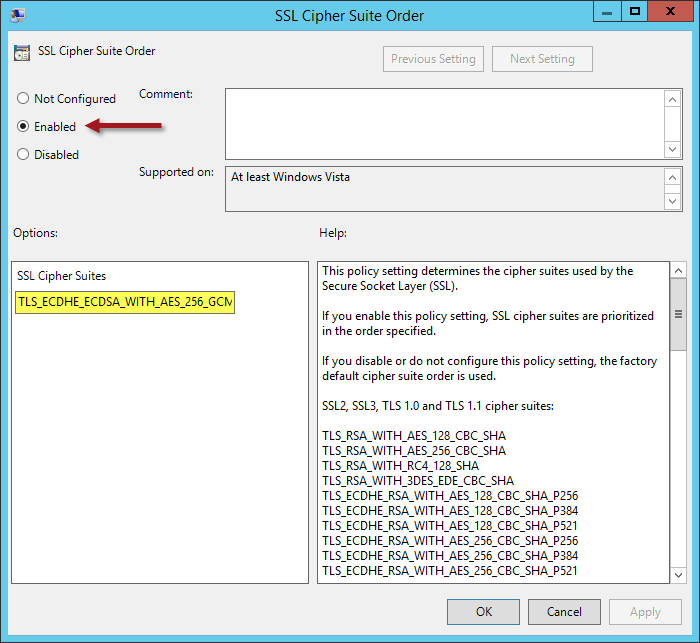The width and height of the screenshot is (700, 643).
Task: Select the Enabled radio button
Action: [x=23, y=127]
